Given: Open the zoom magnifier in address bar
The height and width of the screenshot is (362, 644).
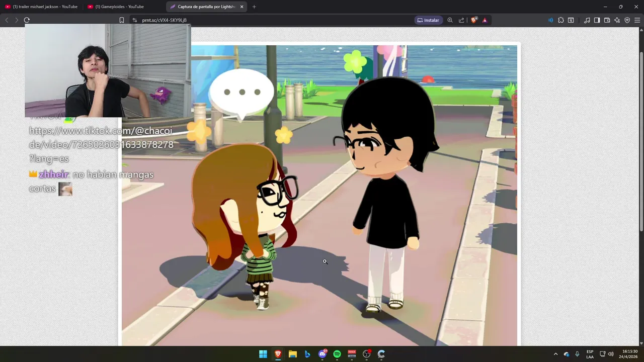Looking at the screenshot, I should (450, 20).
